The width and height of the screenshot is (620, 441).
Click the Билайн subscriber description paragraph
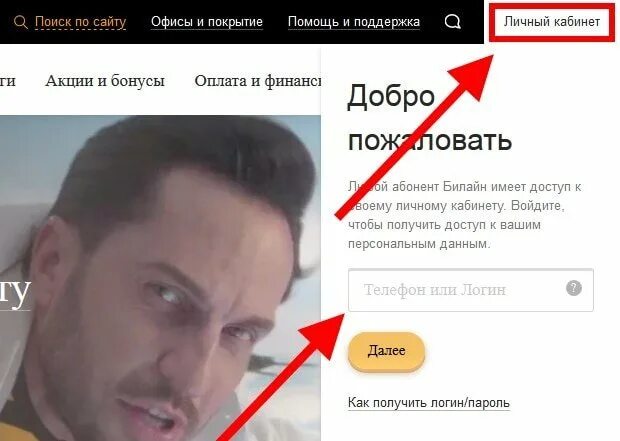(x=465, y=215)
